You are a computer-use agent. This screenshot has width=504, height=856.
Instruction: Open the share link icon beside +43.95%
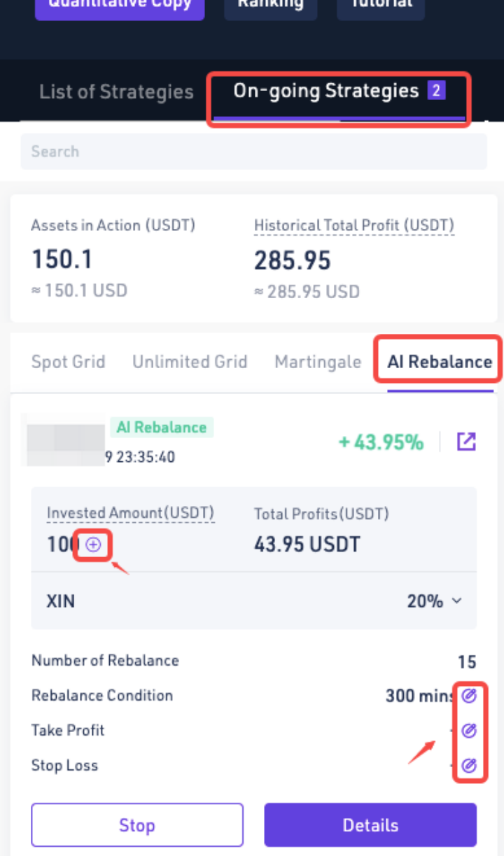466,442
